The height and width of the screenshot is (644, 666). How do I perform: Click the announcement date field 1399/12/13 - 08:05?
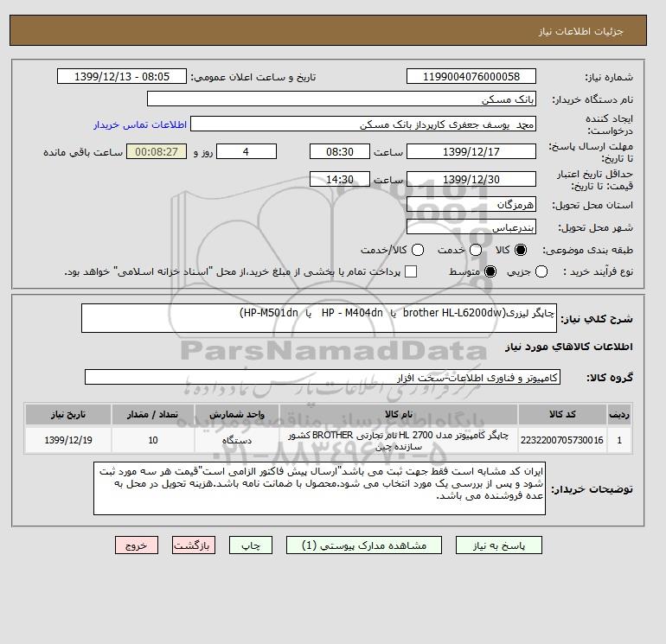coord(122,76)
